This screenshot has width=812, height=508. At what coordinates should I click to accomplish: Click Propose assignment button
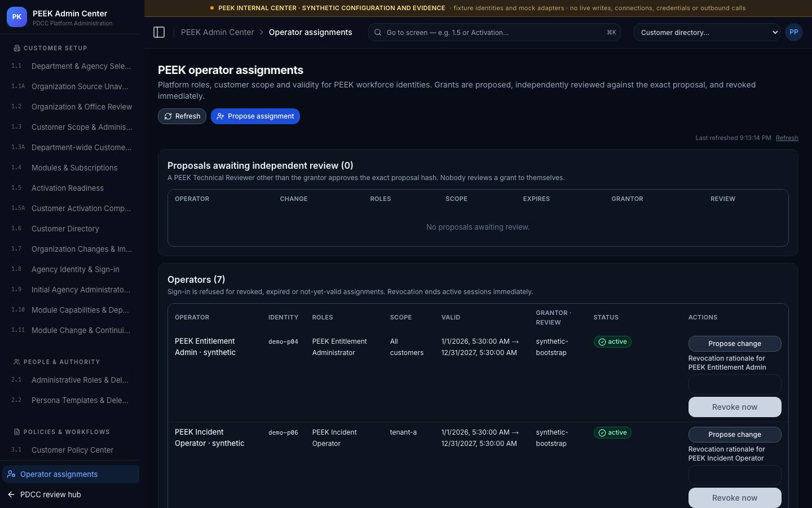coord(255,116)
